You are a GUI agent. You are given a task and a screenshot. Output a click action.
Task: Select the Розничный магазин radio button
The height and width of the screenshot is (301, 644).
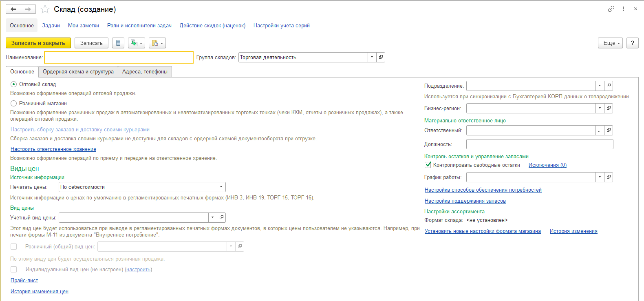click(x=14, y=103)
